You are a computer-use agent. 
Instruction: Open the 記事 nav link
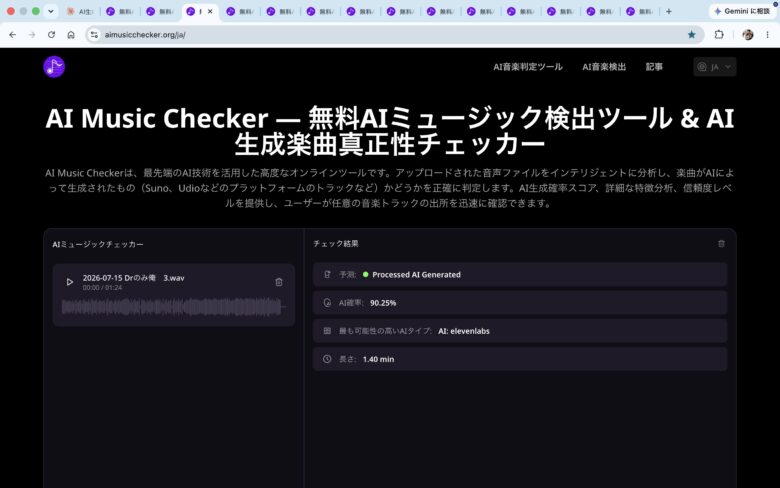click(x=654, y=67)
